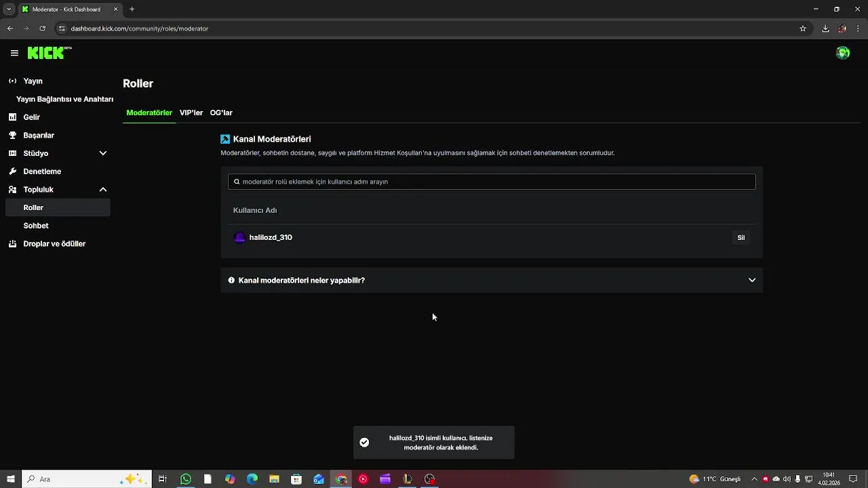Open Microsoft Store from the taskbar
Viewport: 868px width, 488px height.
(296, 479)
